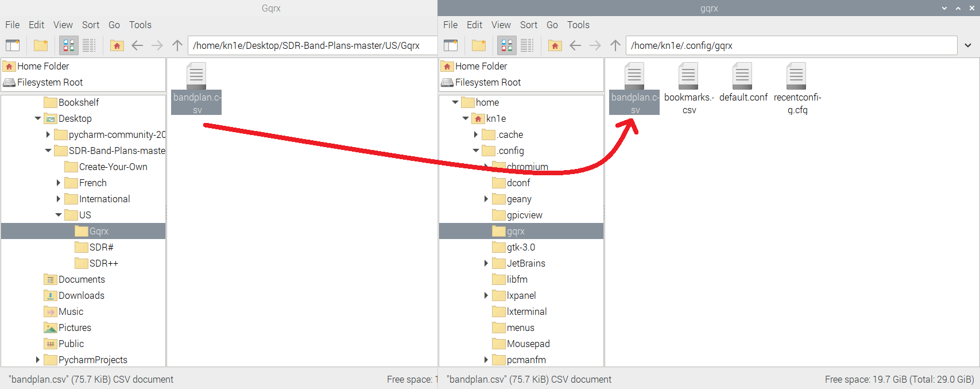
Task: Switch left window to icon view
Action: point(69,45)
